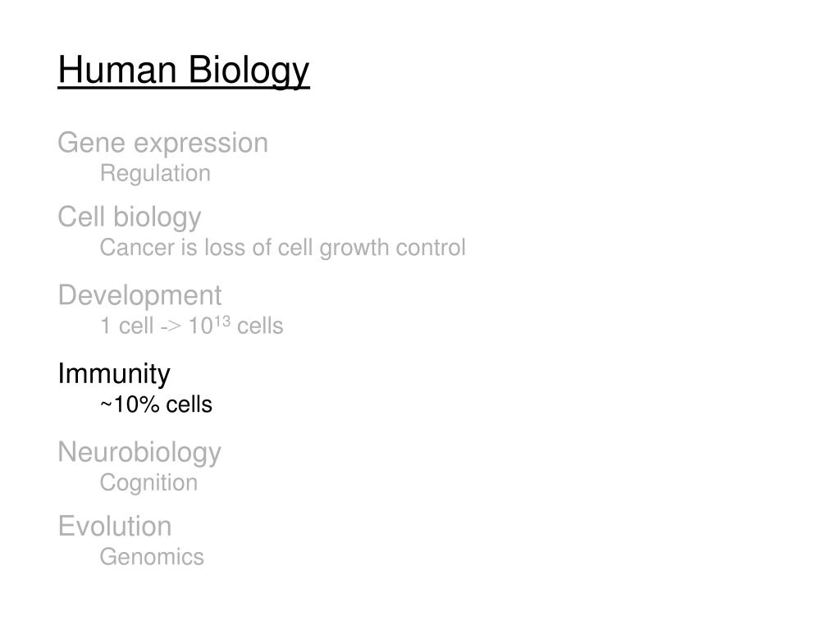Click the superscript 13 exponent

tap(222, 321)
